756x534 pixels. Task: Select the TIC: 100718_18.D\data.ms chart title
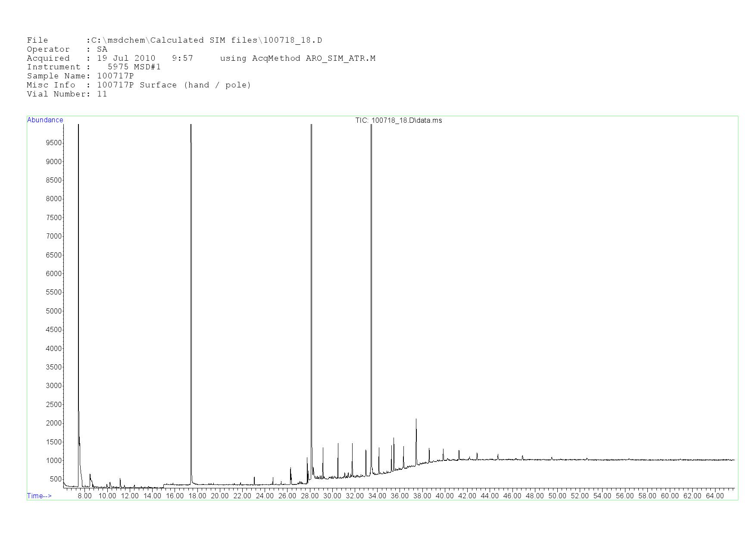pyautogui.click(x=398, y=121)
